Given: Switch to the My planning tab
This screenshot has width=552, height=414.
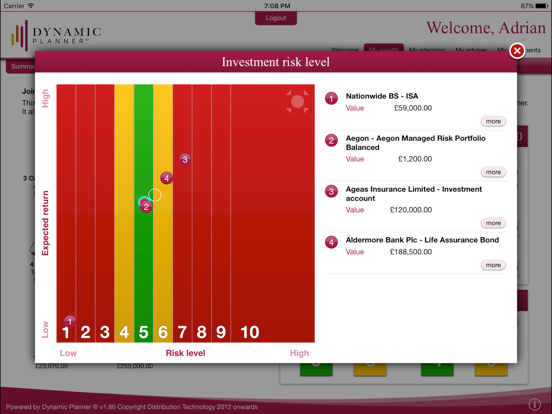Looking at the screenshot, I should point(427,50).
